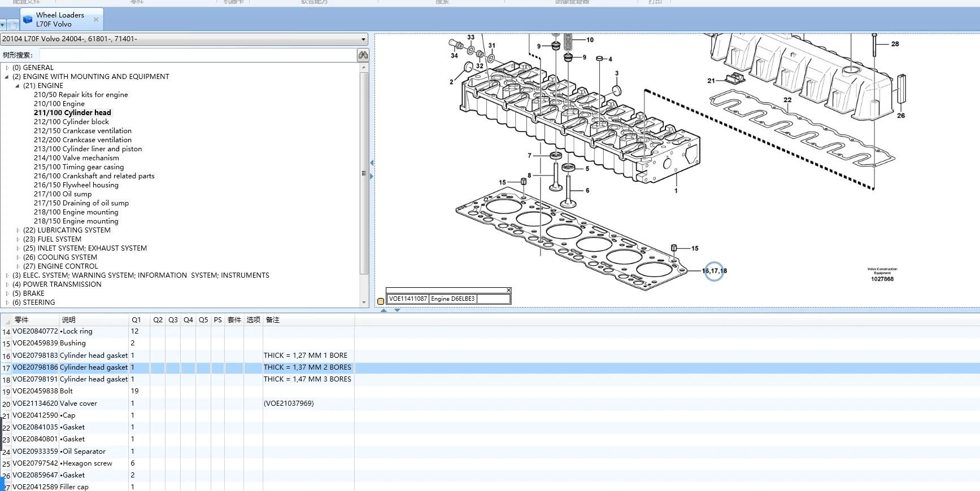The height and width of the screenshot is (491, 980).
Task: Click the blank document icon beside the tab
Action: coord(12,25)
